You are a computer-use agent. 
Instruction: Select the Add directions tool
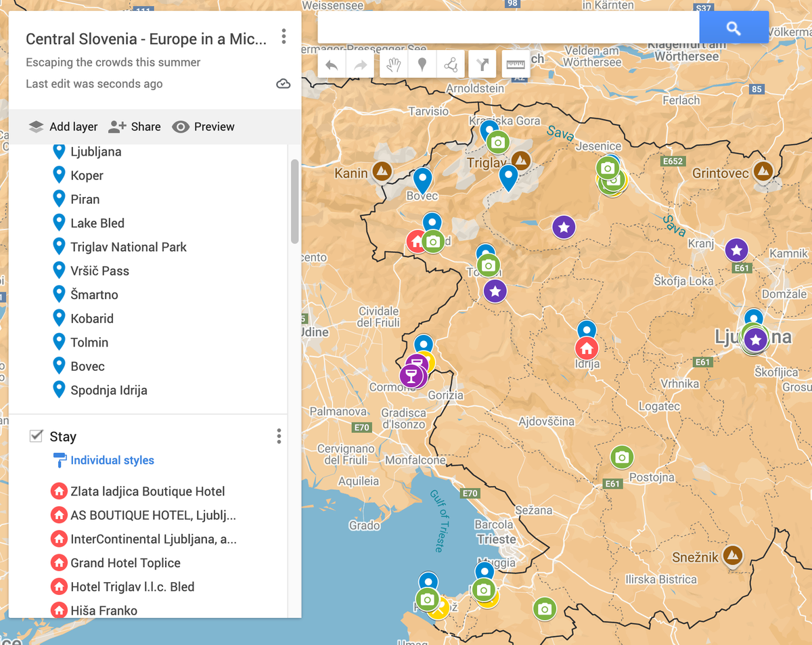coord(482,64)
